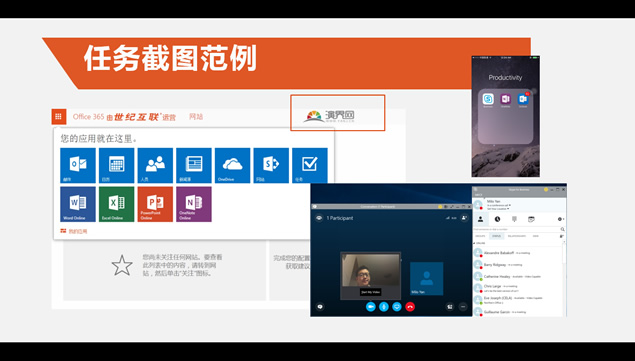This screenshot has height=361, width=635.
Task: Launch Excel Online
Action: 117,204
